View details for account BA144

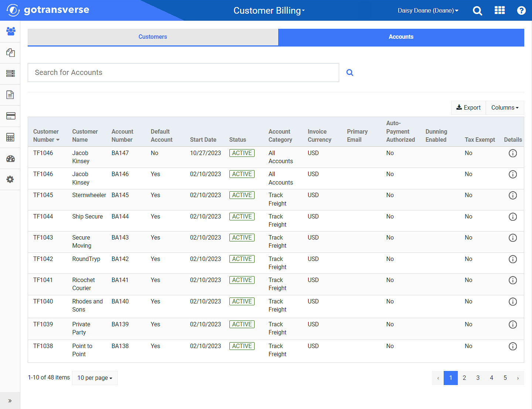point(513,217)
